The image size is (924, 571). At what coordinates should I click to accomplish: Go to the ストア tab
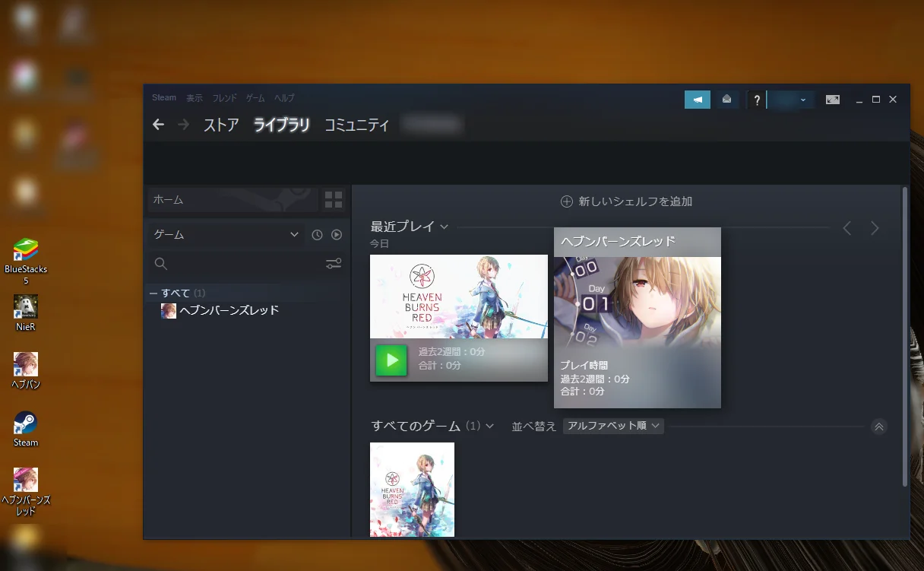click(221, 125)
